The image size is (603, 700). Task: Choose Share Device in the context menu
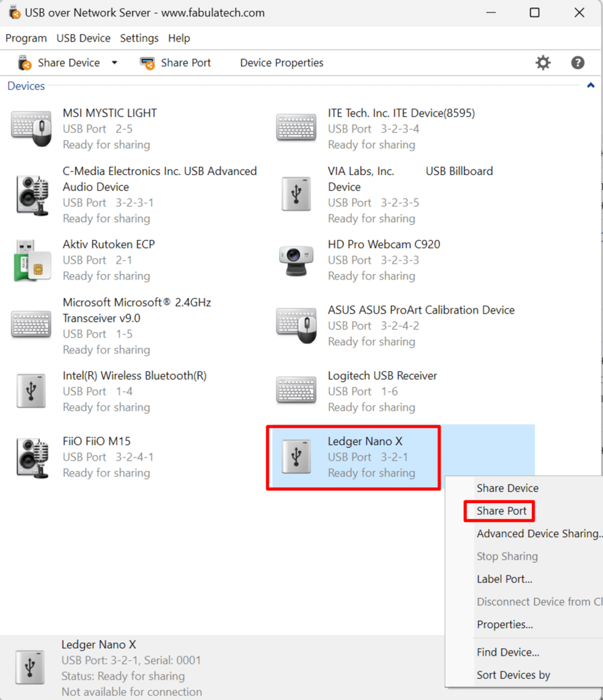(507, 488)
